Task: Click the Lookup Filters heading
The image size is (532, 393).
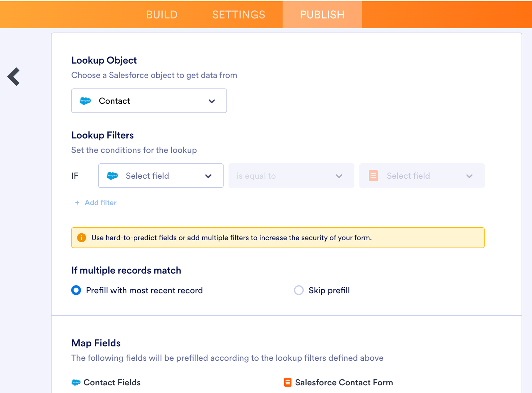Action: click(x=102, y=135)
